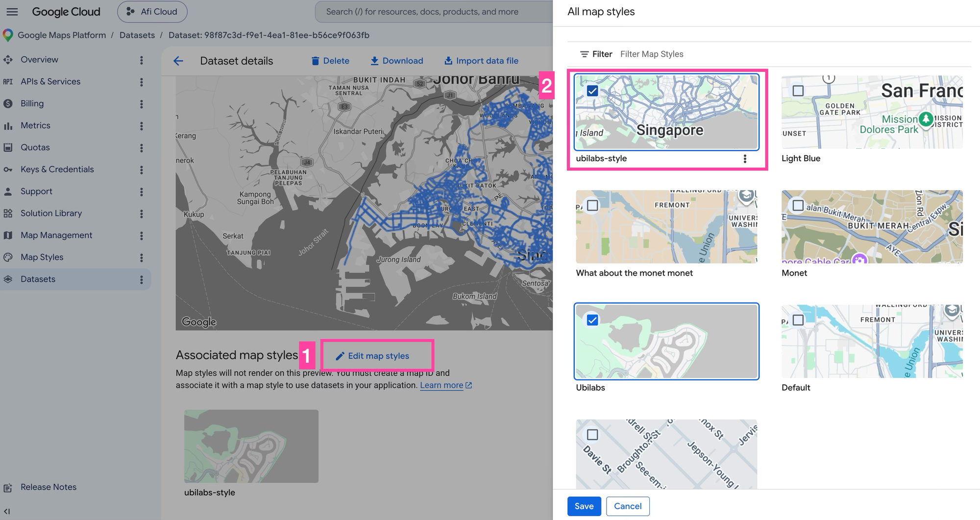The height and width of the screenshot is (520, 980).
Task: Expand options for Metrics item
Action: 142,126
